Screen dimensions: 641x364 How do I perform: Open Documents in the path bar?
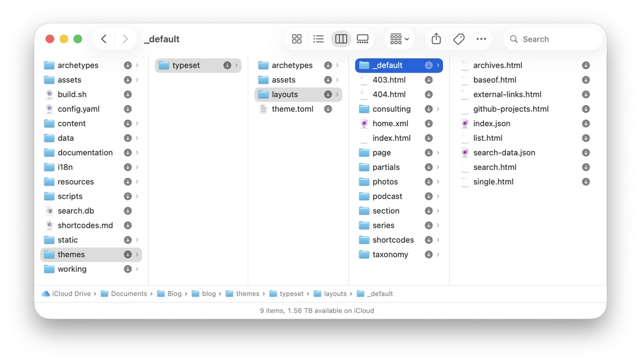[x=129, y=294]
